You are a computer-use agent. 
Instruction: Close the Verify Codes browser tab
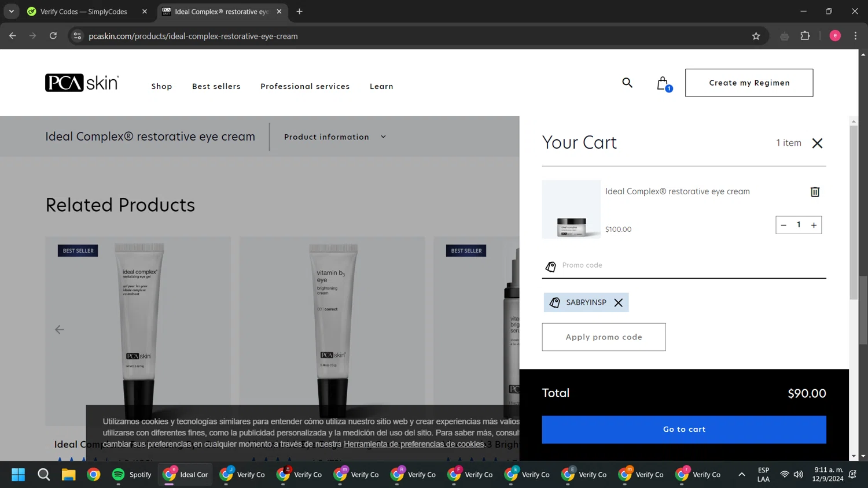pyautogui.click(x=145, y=12)
